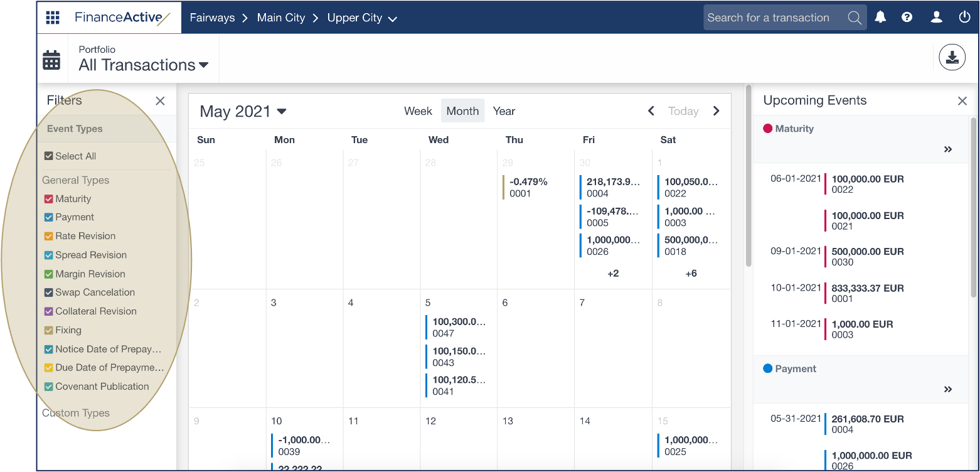Expand the Upper City breadcrumb dropdown
This screenshot has height=472, width=980.
[362, 18]
